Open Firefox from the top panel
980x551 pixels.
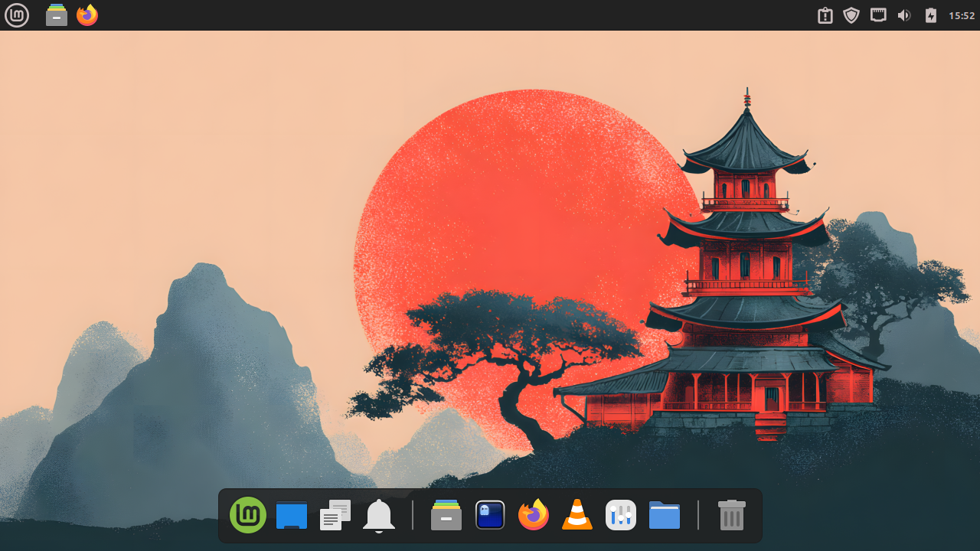87,15
